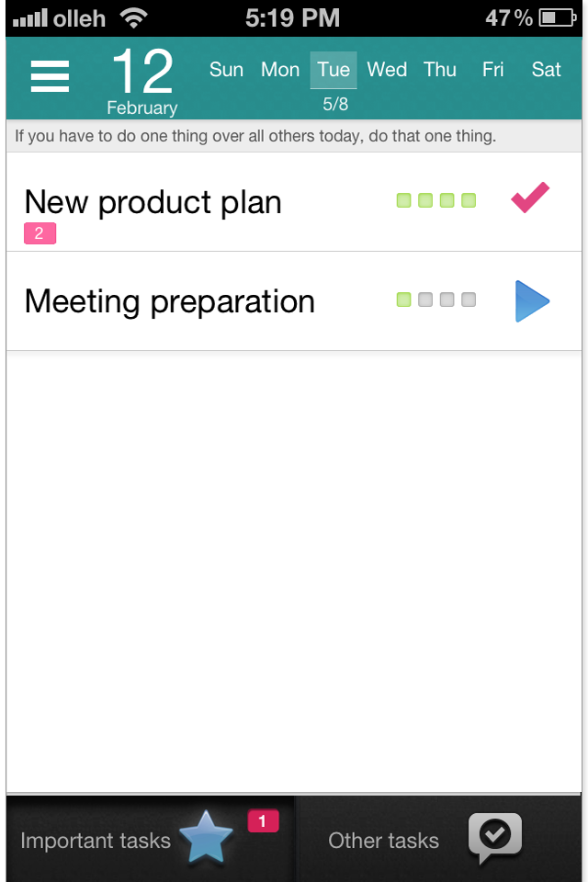Set the New product plan green progress squares
588x882 pixels.
point(436,200)
